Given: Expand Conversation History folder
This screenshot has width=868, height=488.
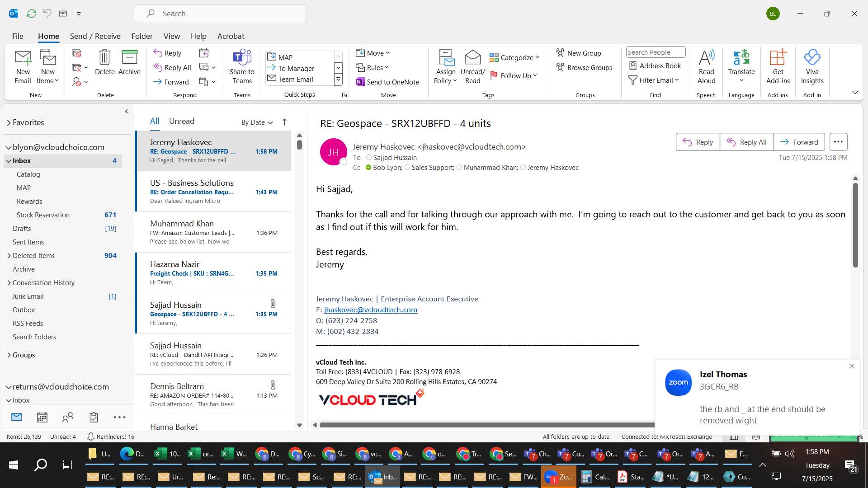Looking at the screenshot, I should coord(9,283).
